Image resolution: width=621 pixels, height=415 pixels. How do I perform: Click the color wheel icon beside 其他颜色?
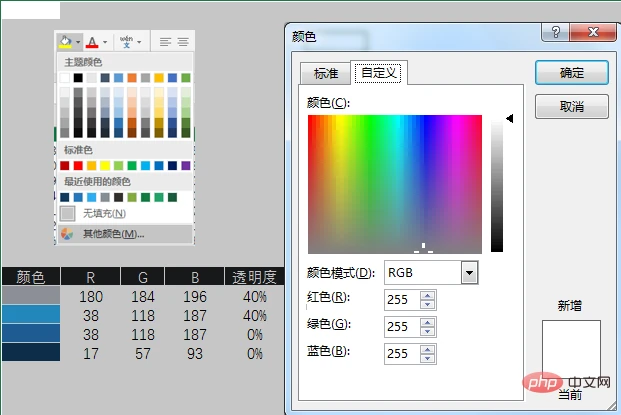click(x=67, y=234)
